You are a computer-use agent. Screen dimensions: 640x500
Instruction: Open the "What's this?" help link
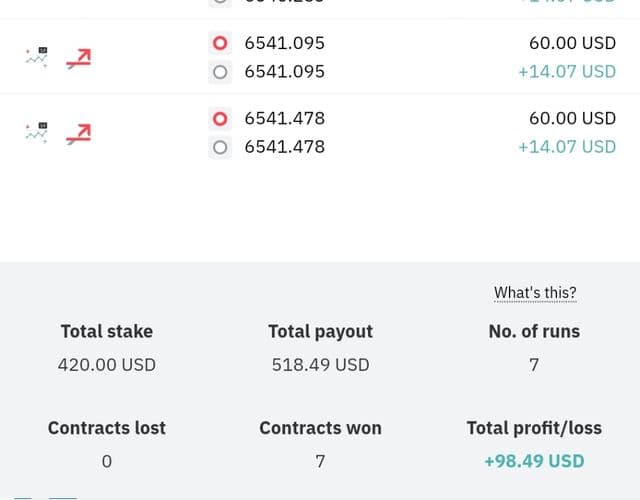(x=535, y=293)
